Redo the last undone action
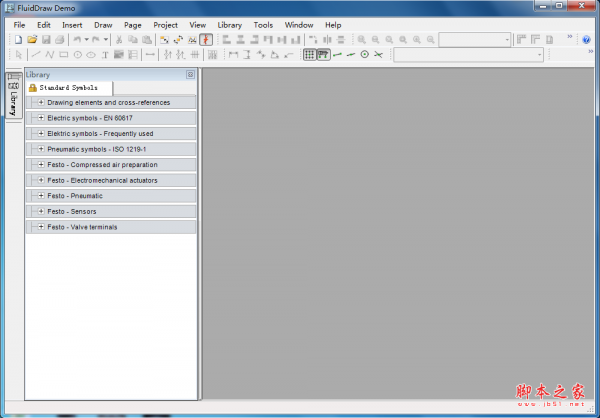Screen dimensions: 600x418 96,39
